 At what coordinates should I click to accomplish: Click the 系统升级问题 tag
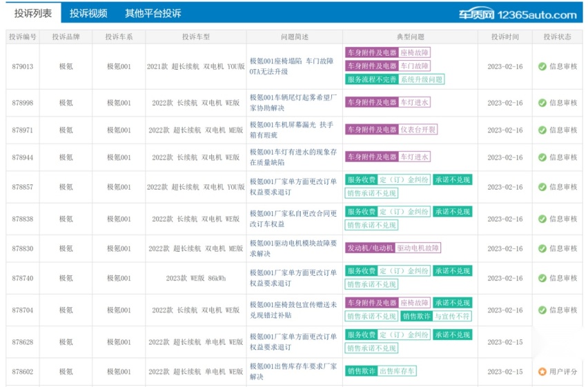(422, 79)
